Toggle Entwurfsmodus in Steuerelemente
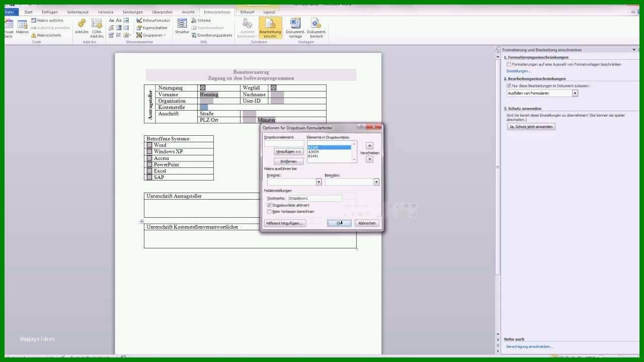 (x=153, y=21)
